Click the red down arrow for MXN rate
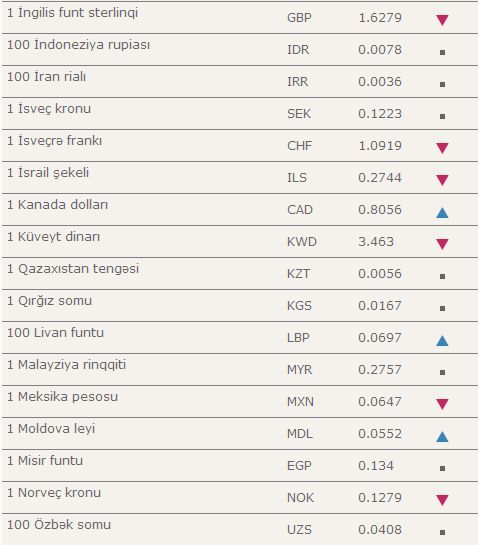478x545 pixels. [x=442, y=404]
